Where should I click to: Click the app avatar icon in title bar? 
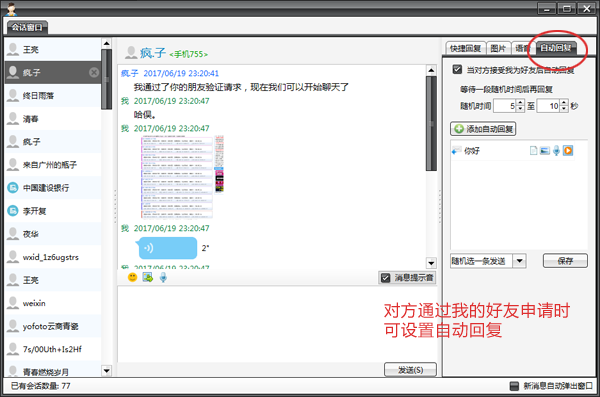pyautogui.click(x=11, y=8)
